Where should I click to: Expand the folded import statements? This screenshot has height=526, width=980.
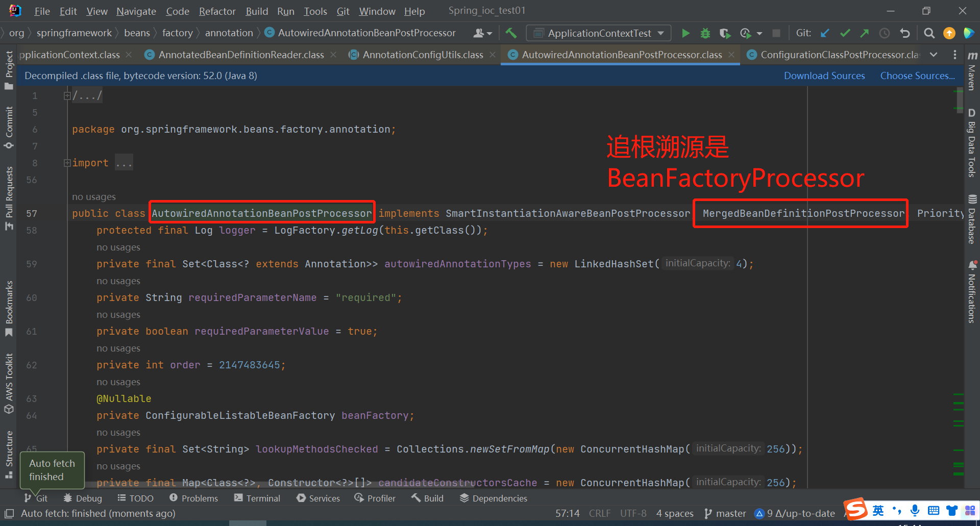[x=67, y=163]
